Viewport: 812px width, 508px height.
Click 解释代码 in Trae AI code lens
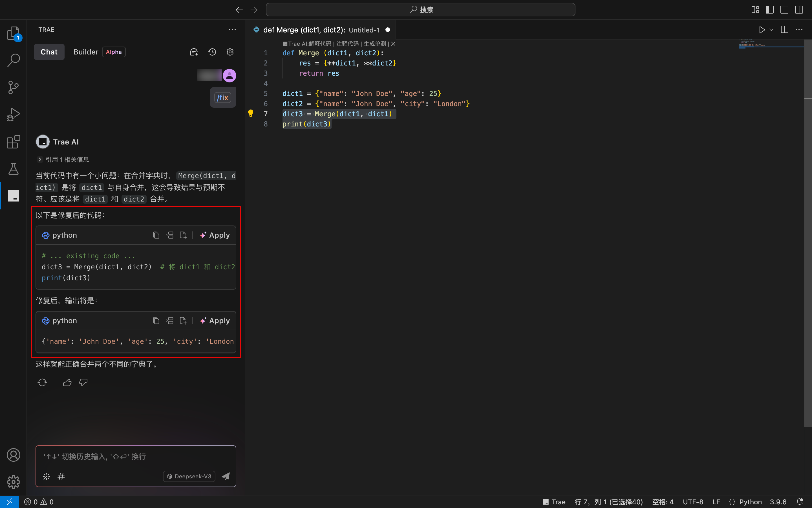pyautogui.click(x=320, y=44)
